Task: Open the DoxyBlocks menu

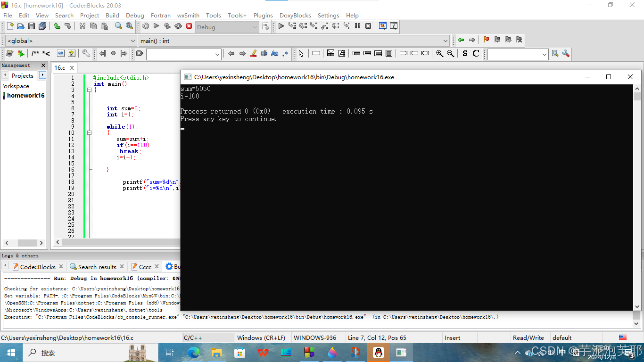Action: click(295, 15)
